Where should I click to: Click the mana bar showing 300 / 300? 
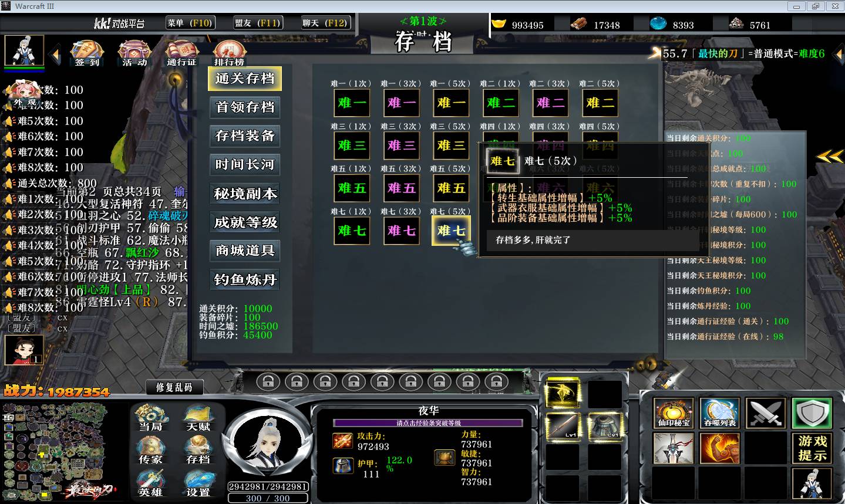pyautogui.click(x=268, y=498)
